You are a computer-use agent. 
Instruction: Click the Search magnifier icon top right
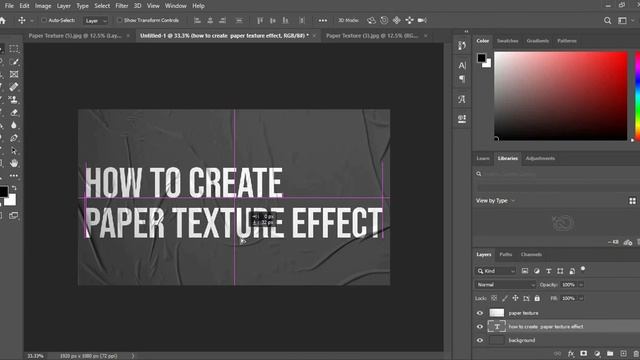[608, 20]
